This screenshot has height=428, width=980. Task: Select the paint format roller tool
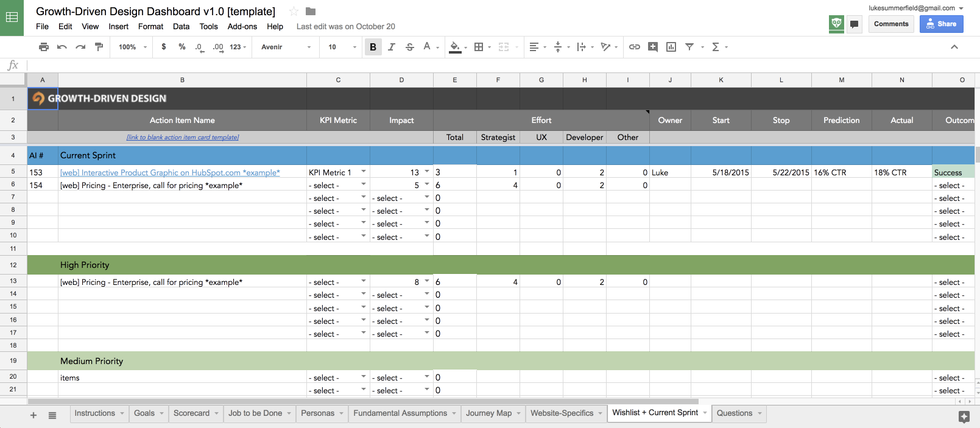click(99, 47)
